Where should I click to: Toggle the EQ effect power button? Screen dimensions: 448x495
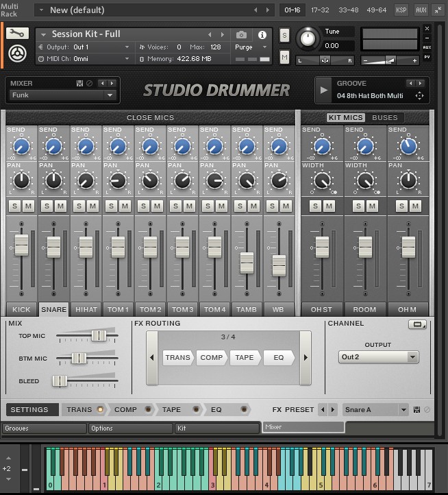pos(244,409)
